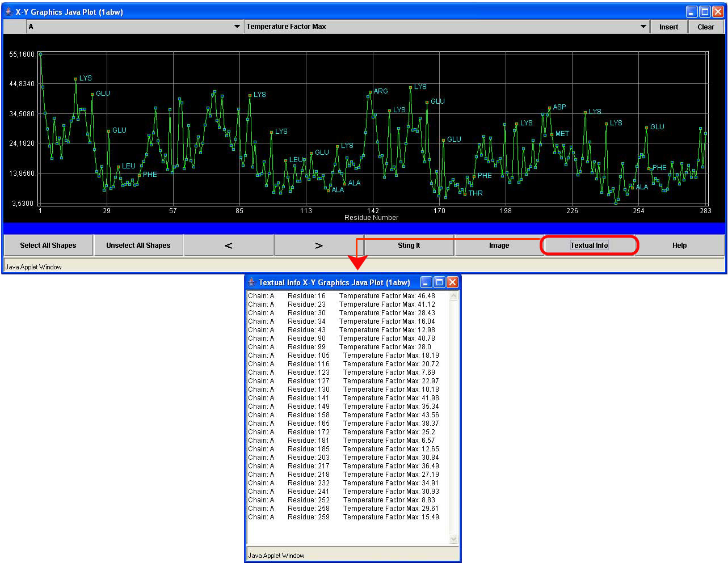Select the Residue: 185 row
The image size is (728, 563).
click(x=344, y=449)
